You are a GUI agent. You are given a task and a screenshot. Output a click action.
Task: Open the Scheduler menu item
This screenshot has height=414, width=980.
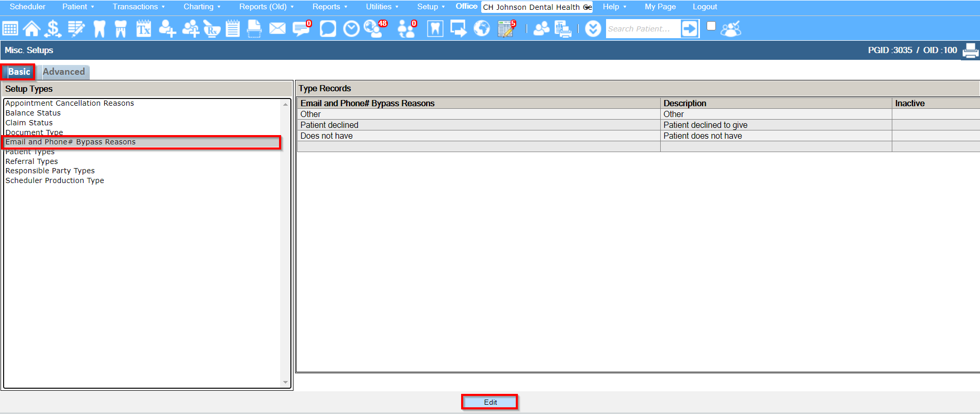click(x=27, y=7)
